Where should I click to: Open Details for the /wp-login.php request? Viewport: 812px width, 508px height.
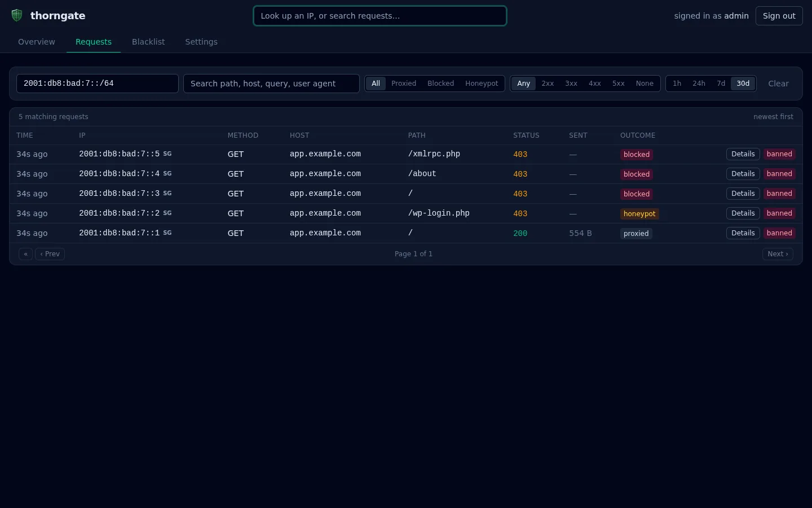[743, 213]
